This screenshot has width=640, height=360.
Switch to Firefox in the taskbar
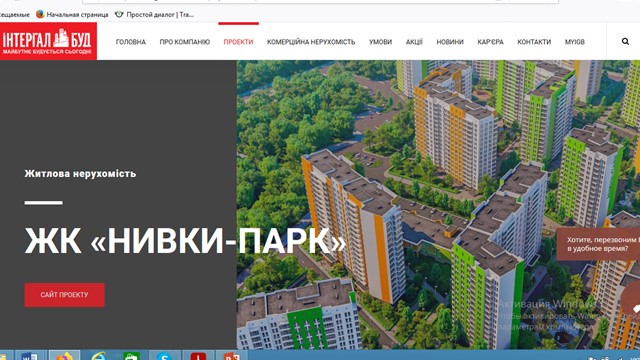coord(64,355)
